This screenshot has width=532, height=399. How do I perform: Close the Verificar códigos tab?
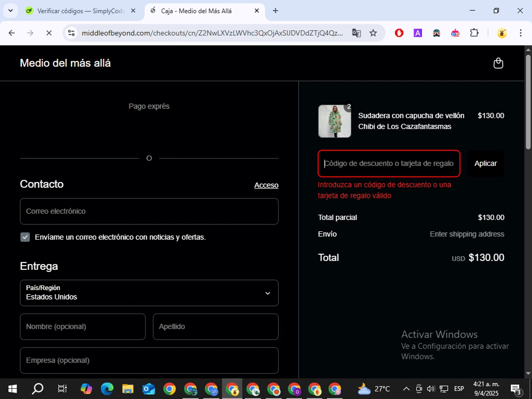[133, 11]
